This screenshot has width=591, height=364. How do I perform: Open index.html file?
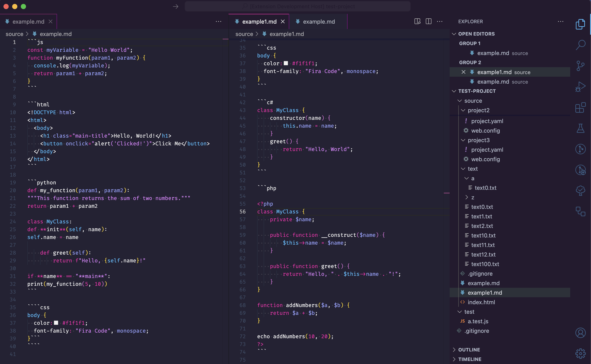[510, 302]
